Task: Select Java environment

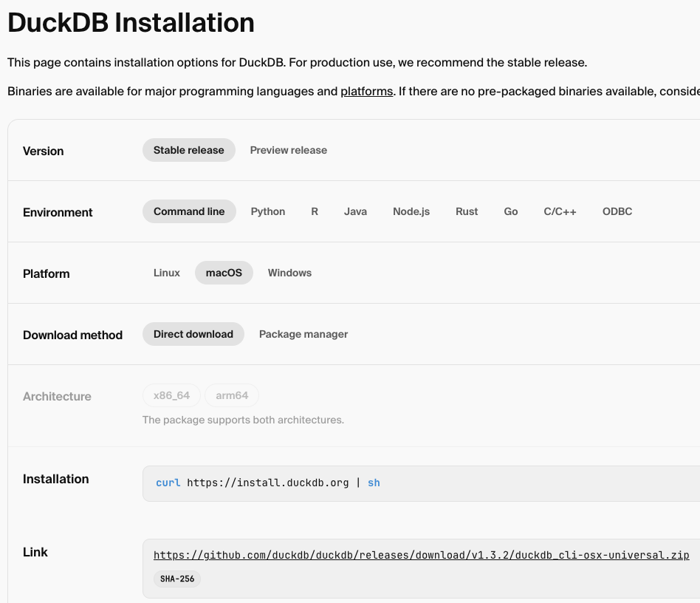Action: tap(355, 211)
